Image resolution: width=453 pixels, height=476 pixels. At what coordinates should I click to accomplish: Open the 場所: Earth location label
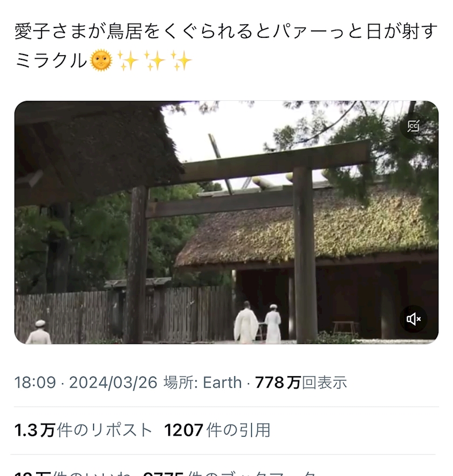point(203,383)
